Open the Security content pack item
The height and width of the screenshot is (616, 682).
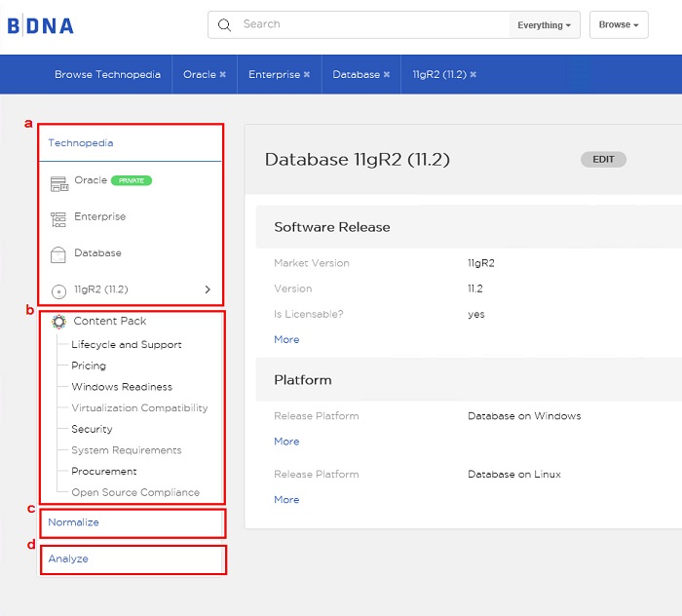92,429
